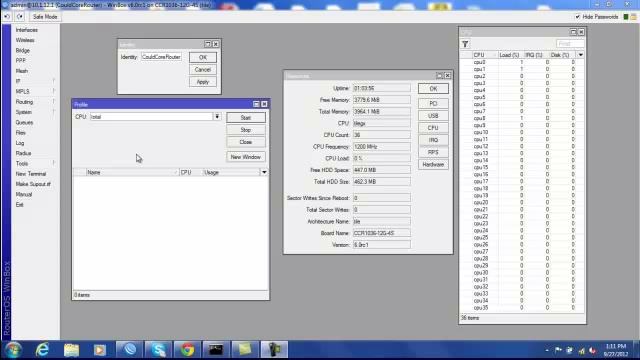
Task: Sort Profile list by Name column
Action: 132,173
